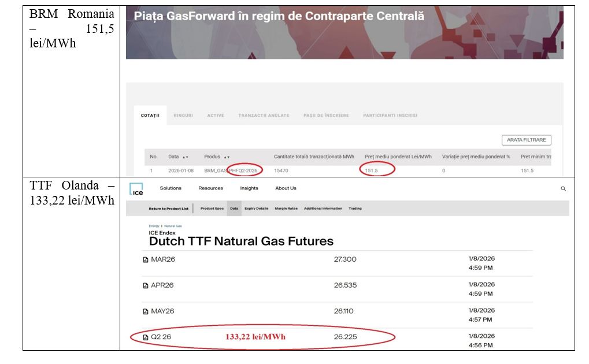Open search using the magnifier icon
The height and width of the screenshot is (364, 589).
[x=564, y=188]
